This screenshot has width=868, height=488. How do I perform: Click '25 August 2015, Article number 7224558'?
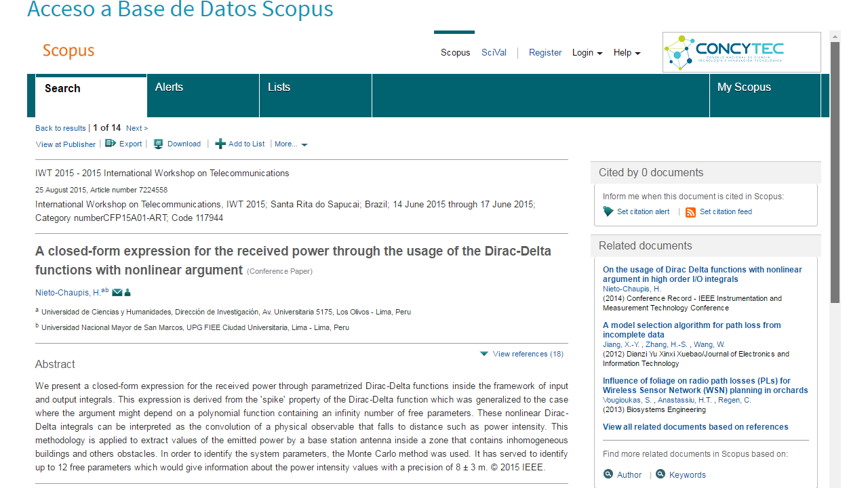[101, 190]
